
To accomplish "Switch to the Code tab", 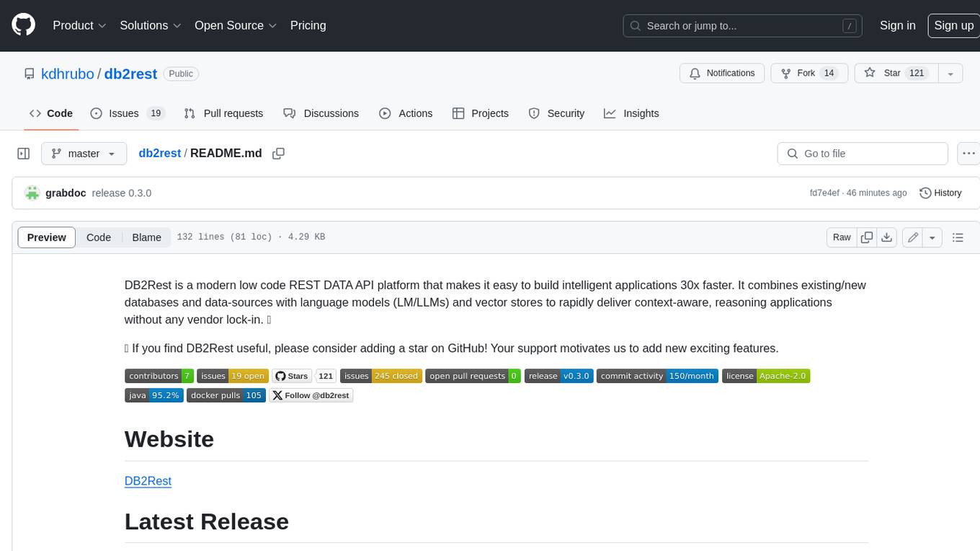I will coord(51,113).
